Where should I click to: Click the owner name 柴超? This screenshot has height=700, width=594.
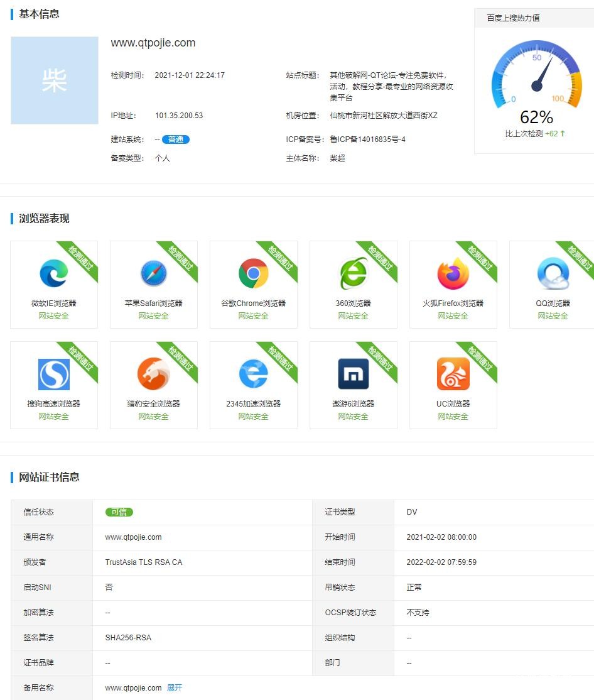point(337,158)
